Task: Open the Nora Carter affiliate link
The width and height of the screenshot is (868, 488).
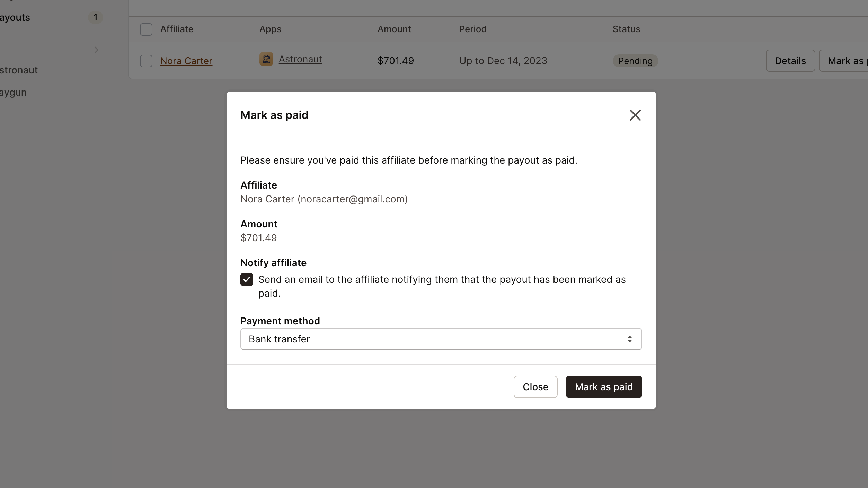Action: click(x=186, y=61)
